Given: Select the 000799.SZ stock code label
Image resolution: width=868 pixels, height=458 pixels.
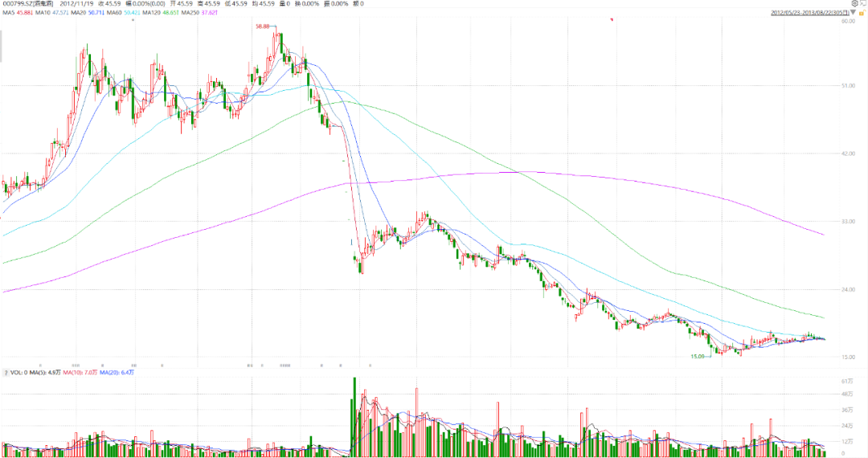Looking at the screenshot, I should tap(26, 4).
